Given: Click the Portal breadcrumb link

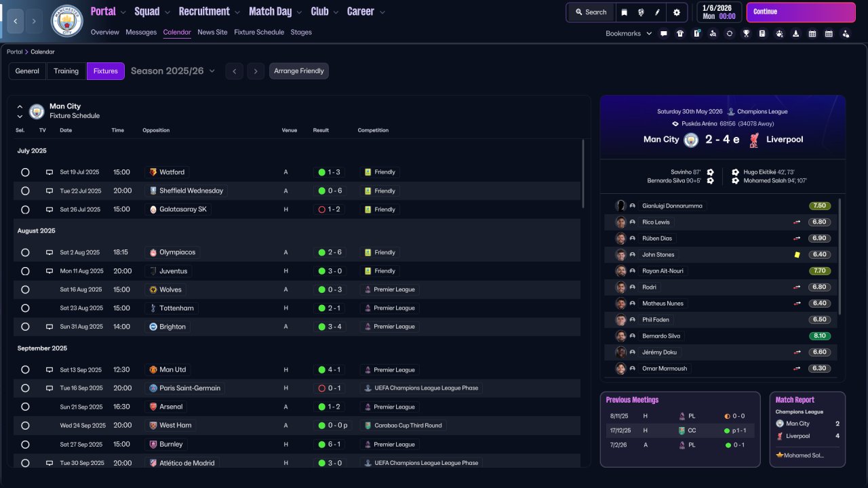Looking at the screenshot, I should point(14,52).
